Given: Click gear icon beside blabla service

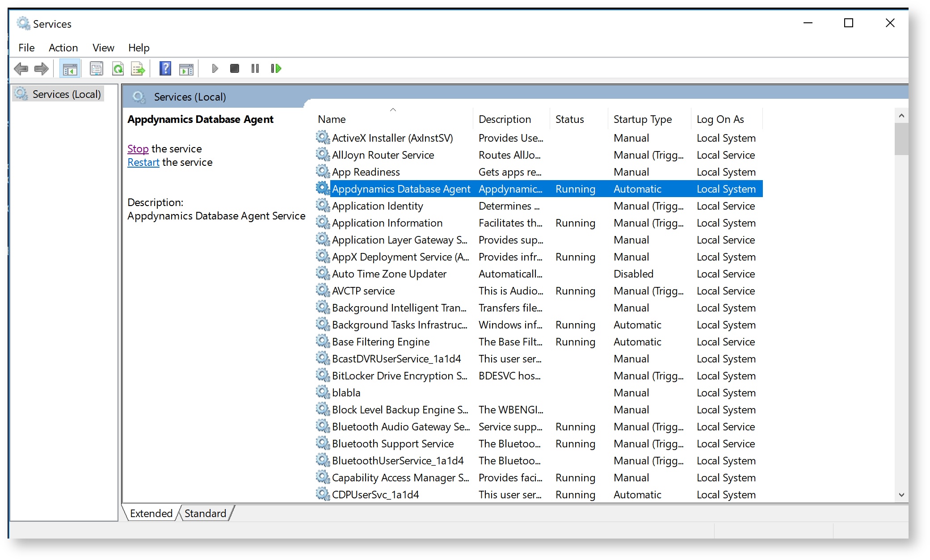Looking at the screenshot, I should pyautogui.click(x=323, y=392).
